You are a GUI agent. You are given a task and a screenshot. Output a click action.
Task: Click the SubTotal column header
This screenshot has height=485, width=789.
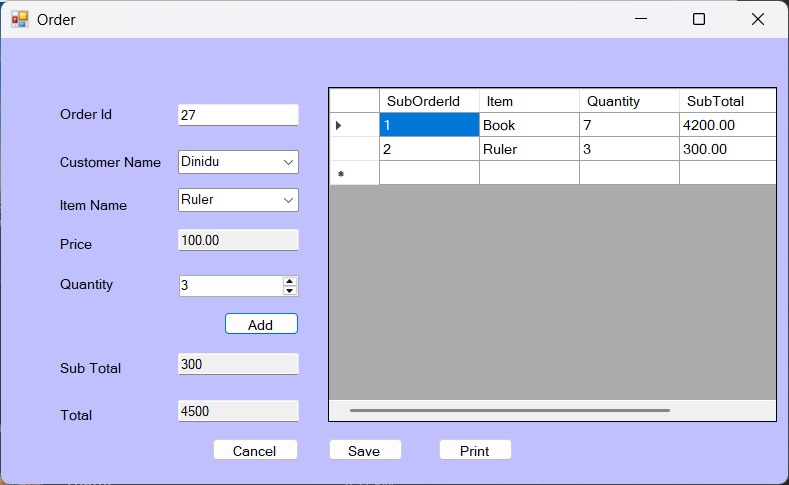726,101
